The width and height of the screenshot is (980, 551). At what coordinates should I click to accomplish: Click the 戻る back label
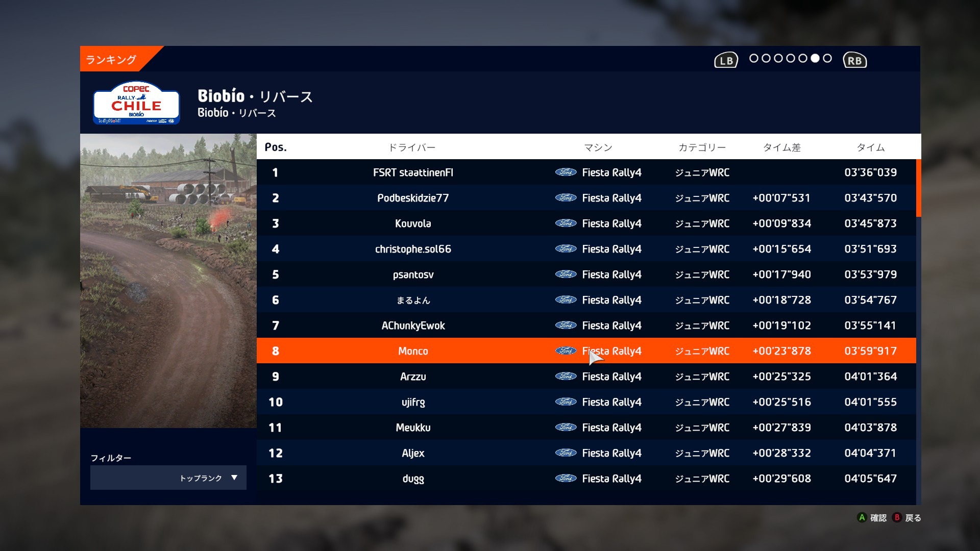click(913, 518)
